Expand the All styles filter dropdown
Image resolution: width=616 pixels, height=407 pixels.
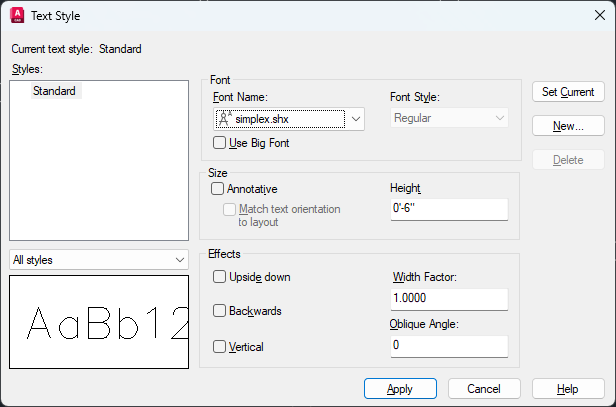point(99,260)
